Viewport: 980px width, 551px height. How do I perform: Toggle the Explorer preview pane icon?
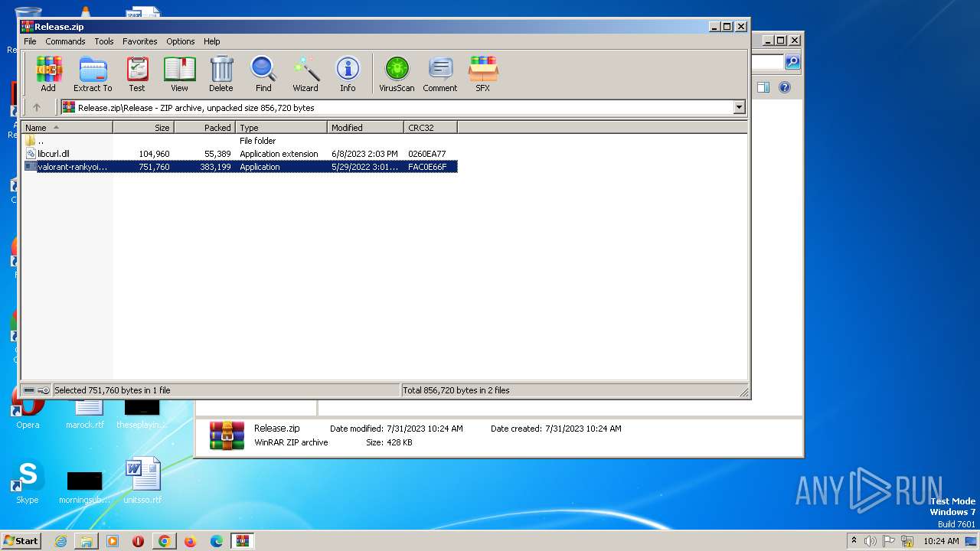click(x=763, y=87)
